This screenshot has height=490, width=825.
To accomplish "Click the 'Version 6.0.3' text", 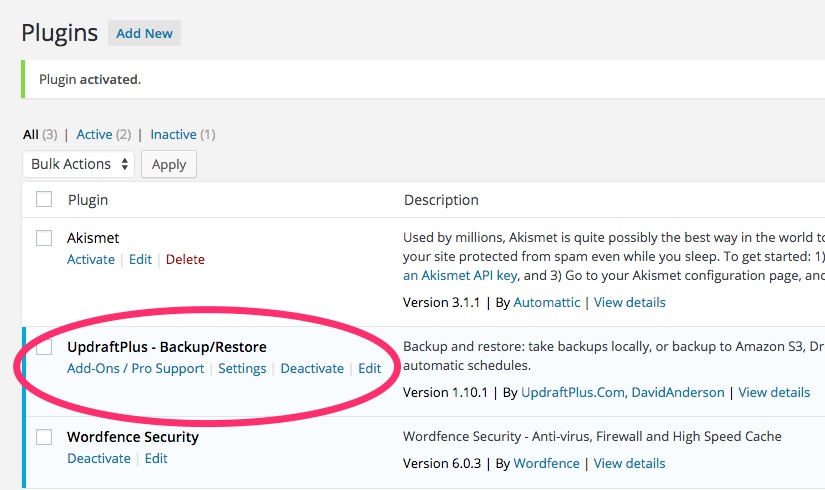I will 442,464.
